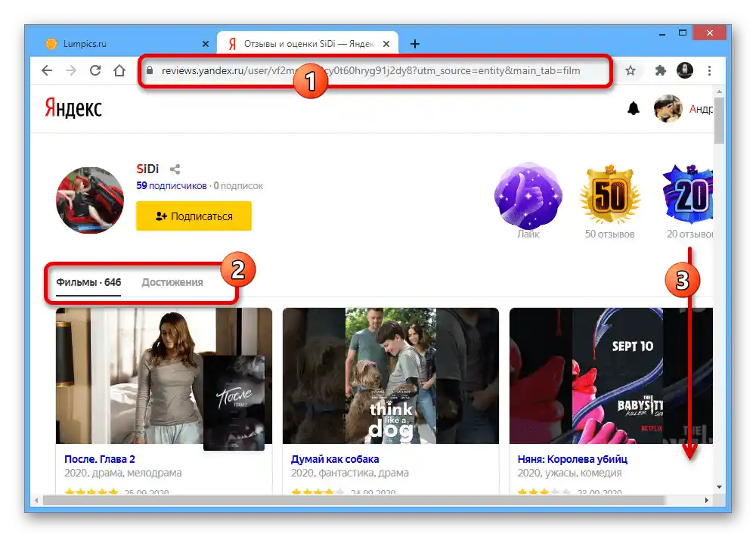Bookmark this page with the star icon
This screenshot has width=756, height=537.
(x=631, y=70)
